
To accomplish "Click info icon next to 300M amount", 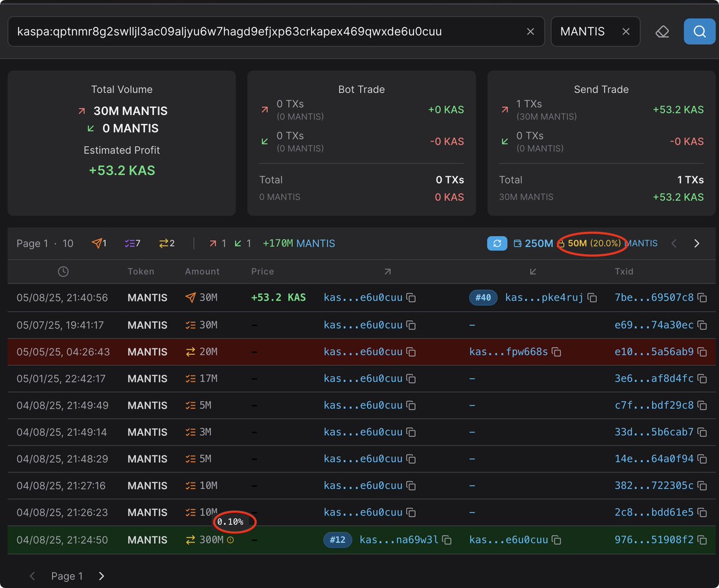I will point(231,540).
